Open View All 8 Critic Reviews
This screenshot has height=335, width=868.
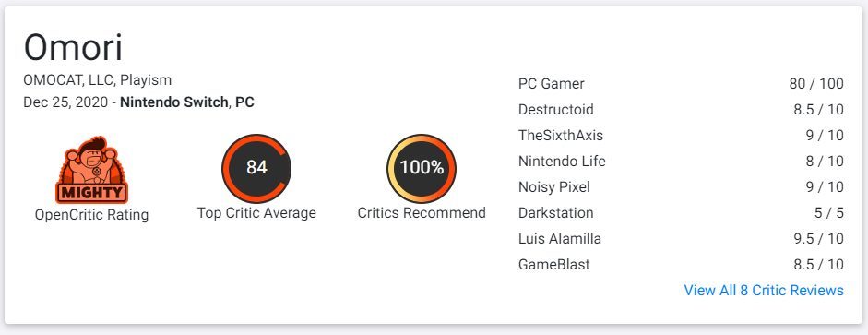pyautogui.click(x=764, y=290)
